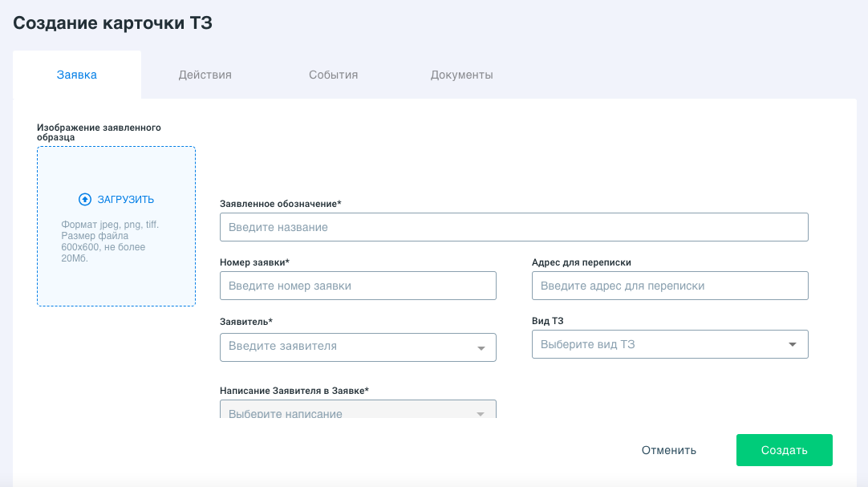This screenshot has height=487, width=868.
Task: Open the Действия tab
Action: [205, 75]
